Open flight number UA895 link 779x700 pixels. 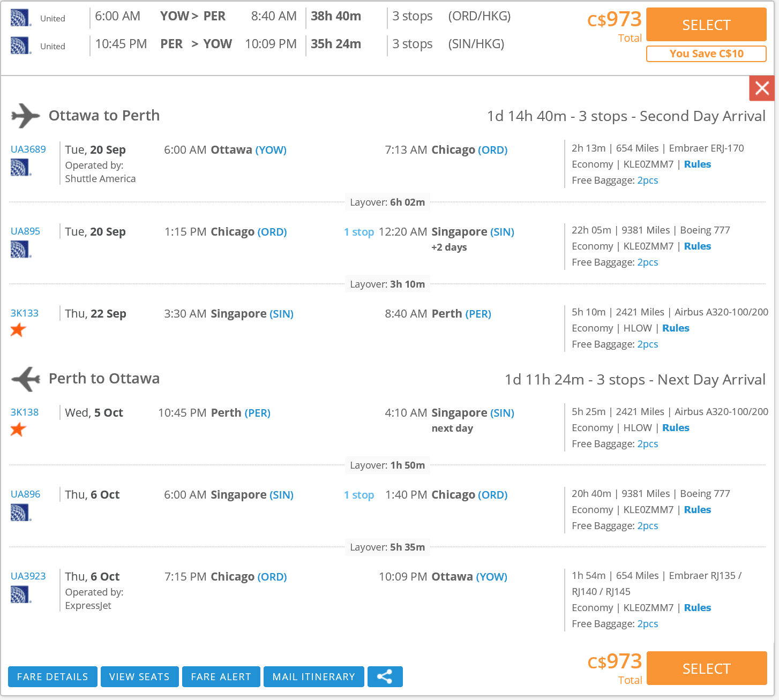tap(25, 231)
